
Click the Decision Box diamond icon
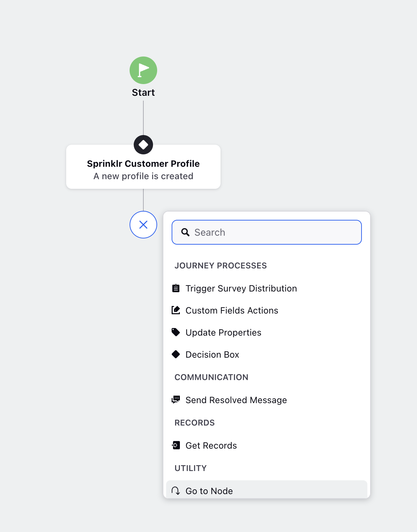[x=176, y=354]
